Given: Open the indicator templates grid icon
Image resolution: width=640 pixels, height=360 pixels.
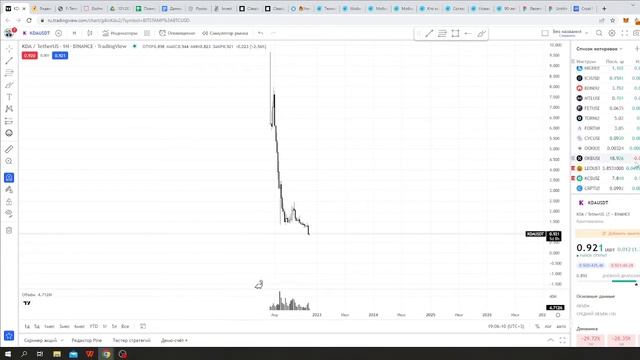Looking at the screenshot, I should click(x=147, y=33).
